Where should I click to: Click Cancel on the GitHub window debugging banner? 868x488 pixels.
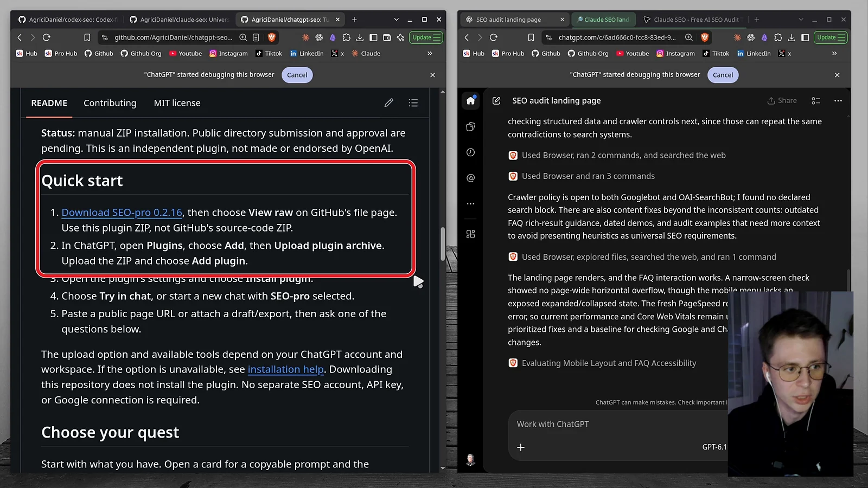[297, 75]
